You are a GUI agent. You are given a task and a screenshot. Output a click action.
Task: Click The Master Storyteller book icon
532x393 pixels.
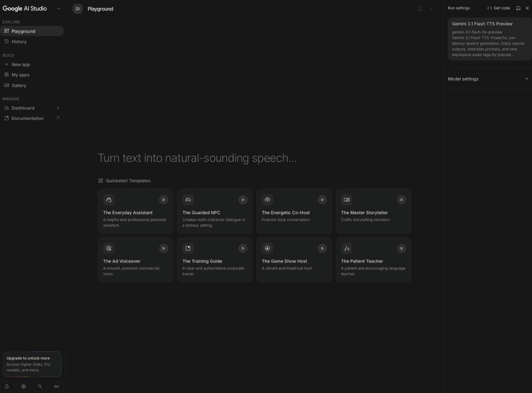(346, 199)
